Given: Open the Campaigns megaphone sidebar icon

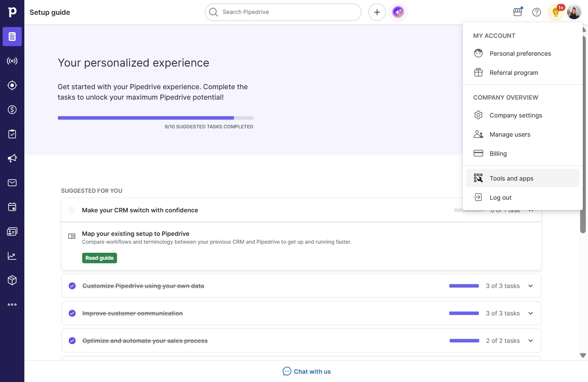Looking at the screenshot, I should pyautogui.click(x=12, y=158).
